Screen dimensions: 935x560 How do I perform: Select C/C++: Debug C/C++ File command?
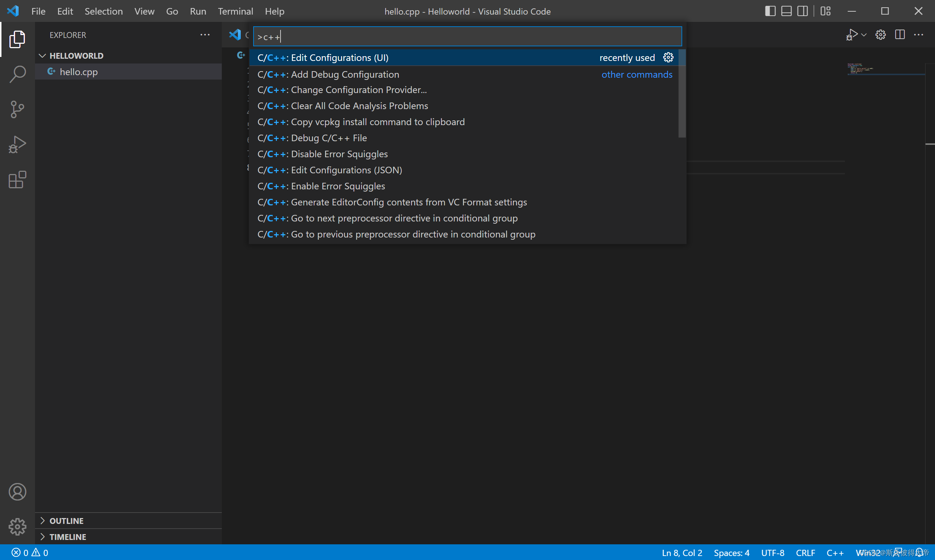tap(463, 138)
